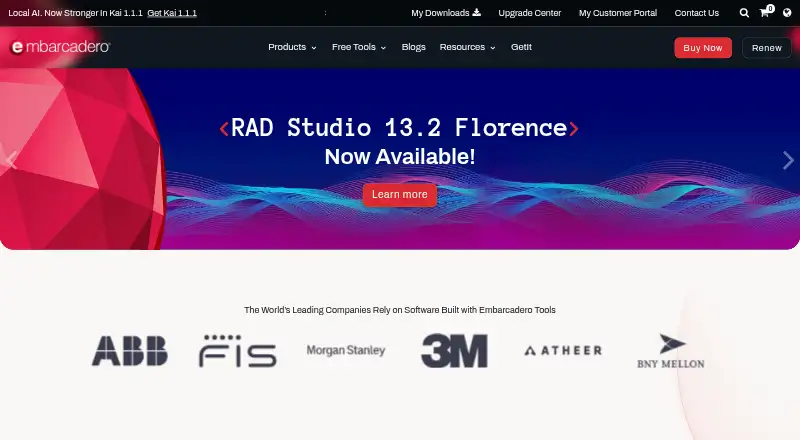Click the Morgan Stanley logo
800x440 pixels.
346,351
